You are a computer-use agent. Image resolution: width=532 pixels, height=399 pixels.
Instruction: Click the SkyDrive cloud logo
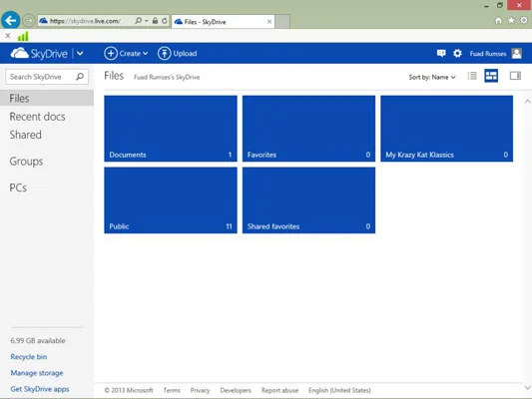(x=19, y=53)
